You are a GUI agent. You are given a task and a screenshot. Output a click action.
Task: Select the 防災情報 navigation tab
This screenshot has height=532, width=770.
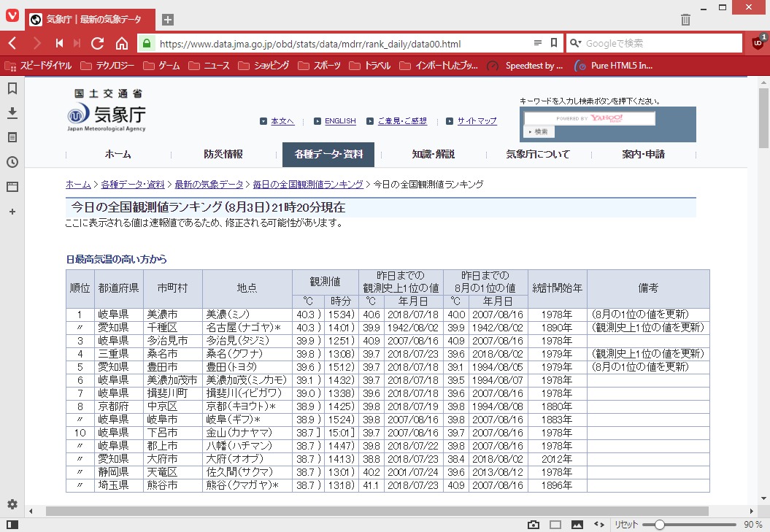pyautogui.click(x=223, y=155)
